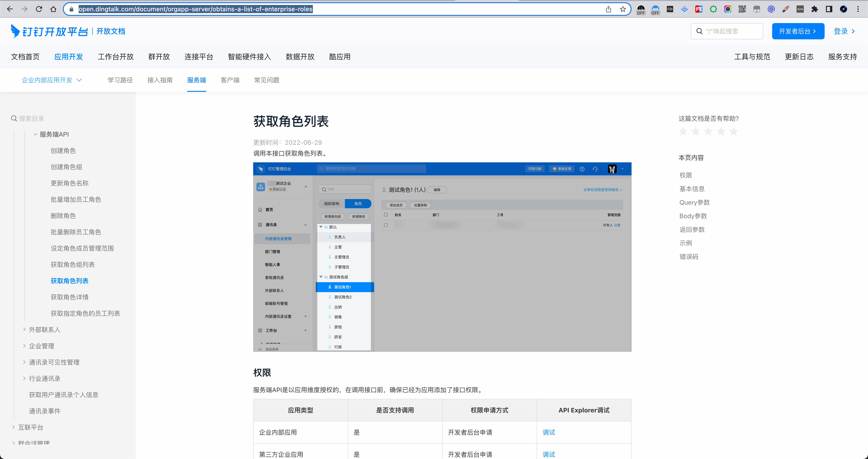This screenshot has width=868, height=459.
Task: Open the 文档首页 tab
Action: pyautogui.click(x=25, y=57)
